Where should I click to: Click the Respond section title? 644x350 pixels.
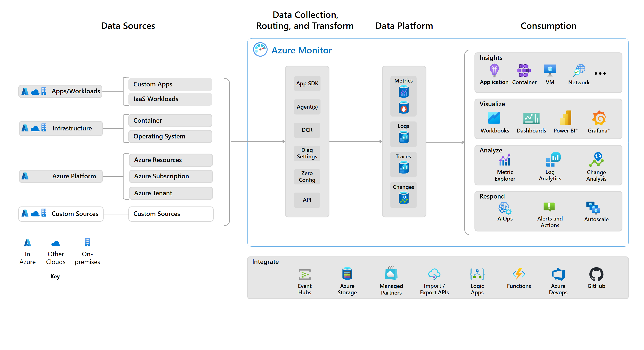492,196
